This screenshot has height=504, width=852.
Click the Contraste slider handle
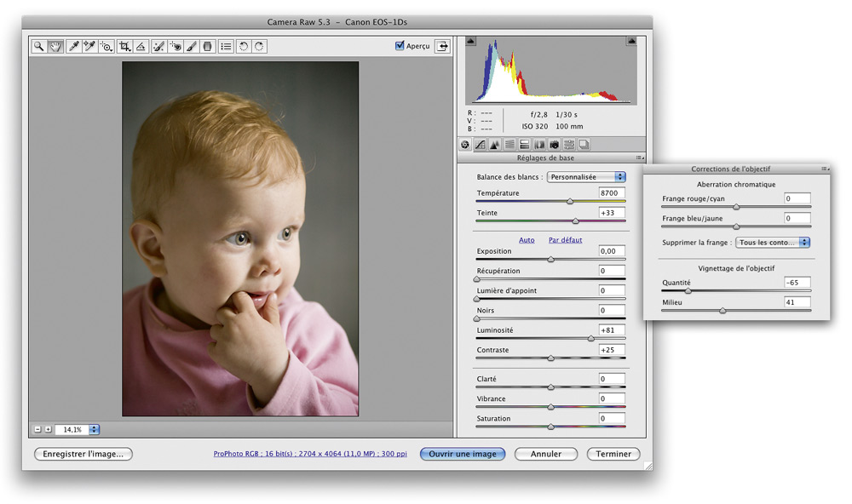point(551,358)
